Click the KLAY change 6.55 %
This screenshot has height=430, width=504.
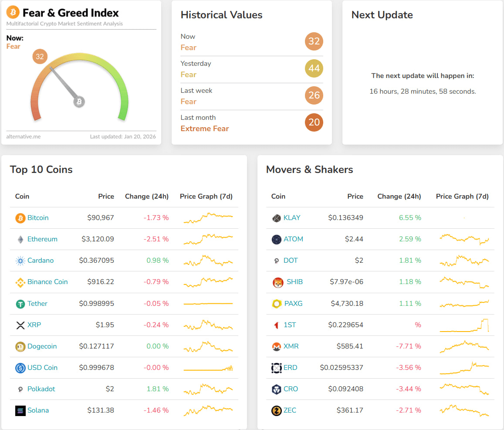tap(410, 218)
